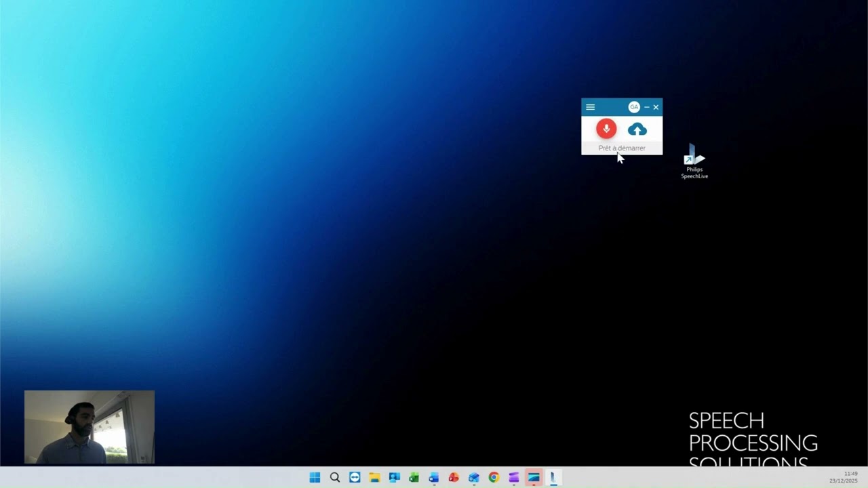Viewport: 868px width, 488px height.
Task: Open the purple stacked-layers taskbar app
Action: [x=514, y=477]
